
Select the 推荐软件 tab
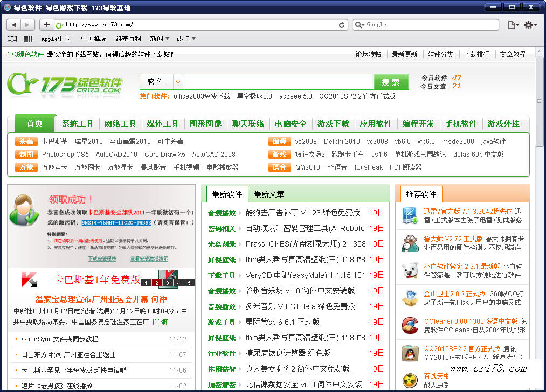pyautogui.click(x=421, y=194)
